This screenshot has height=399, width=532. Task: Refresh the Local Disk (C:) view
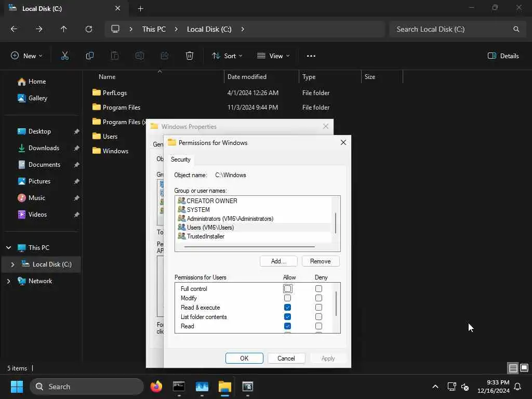click(88, 29)
